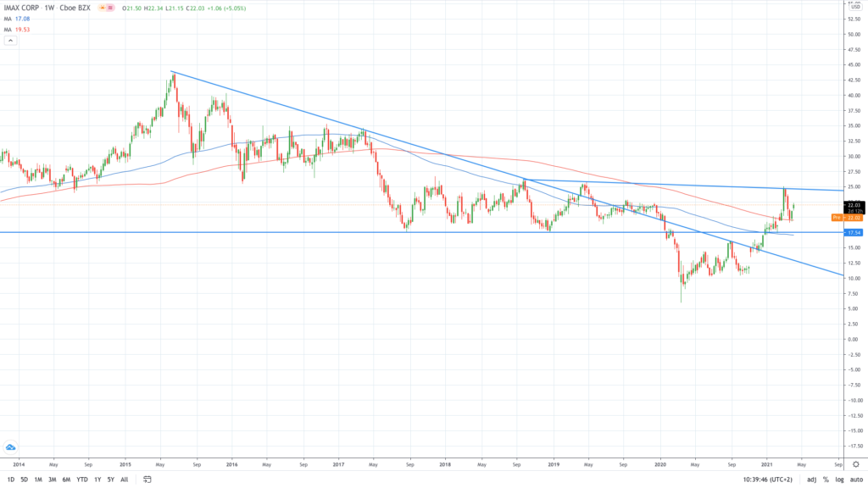Click the blue 17.54 horizontal line price label
The height and width of the screenshot is (488, 868).
[854, 232]
